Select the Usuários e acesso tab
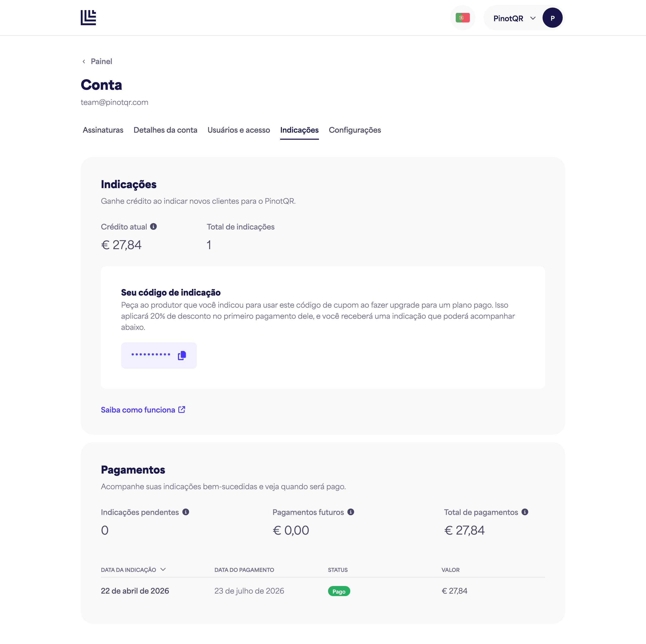Viewport: 646px width, 644px height. [239, 130]
